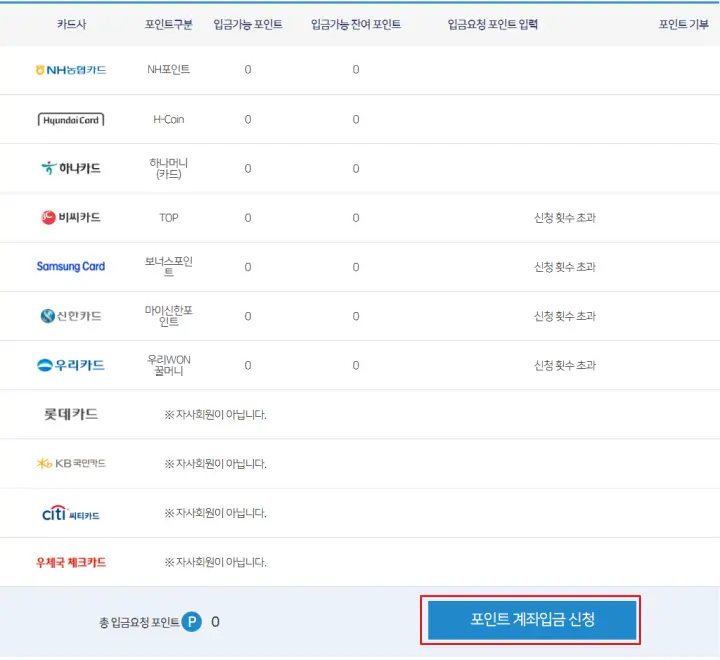The width and height of the screenshot is (720, 660).
Task: Click the Samsung Card logo
Action: click(x=71, y=266)
